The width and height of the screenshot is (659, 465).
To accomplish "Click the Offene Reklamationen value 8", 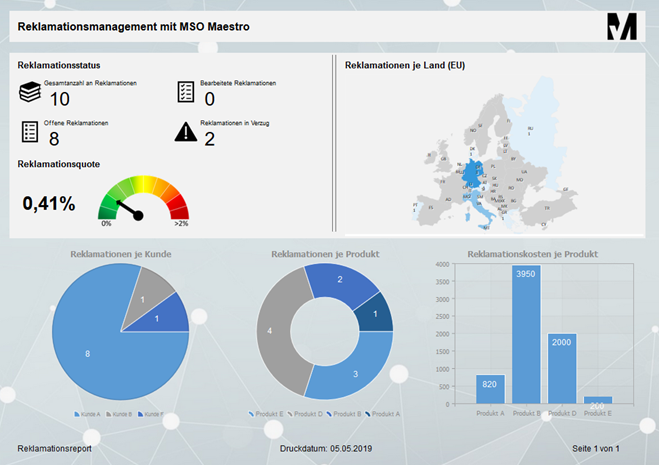I will click(54, 139).
